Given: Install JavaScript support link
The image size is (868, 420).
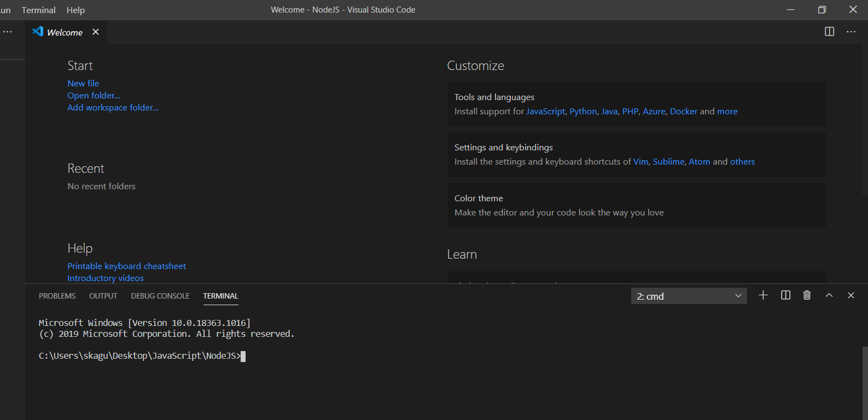Looking at the screenshot, I should click(545, 111).
